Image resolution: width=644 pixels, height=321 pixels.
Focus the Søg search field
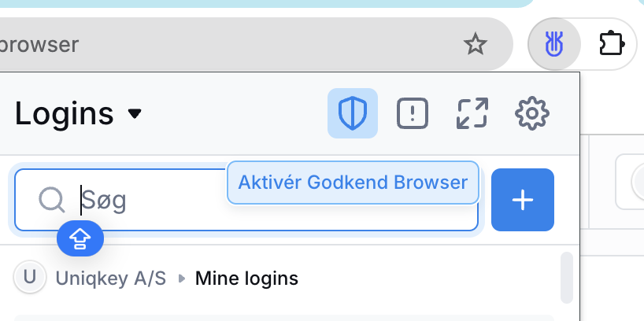pyautogui.click(x=246, y=200)
